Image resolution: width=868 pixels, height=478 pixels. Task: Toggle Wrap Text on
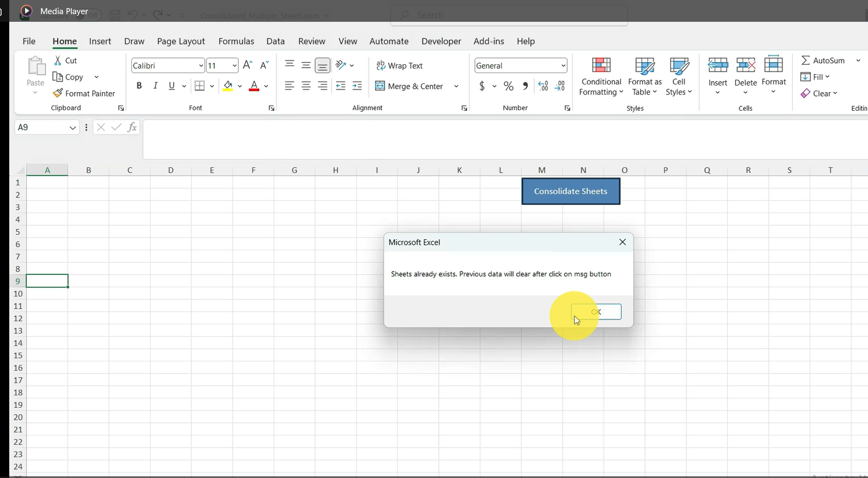[x=400, y=65]
